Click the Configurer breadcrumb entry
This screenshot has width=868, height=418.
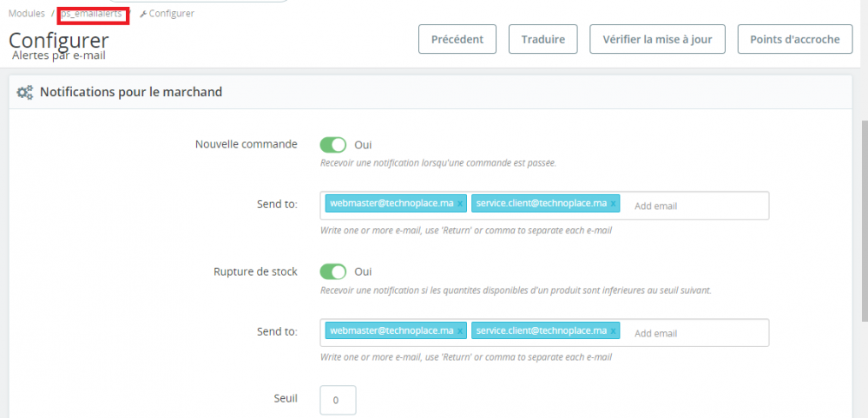pos(172,13)
